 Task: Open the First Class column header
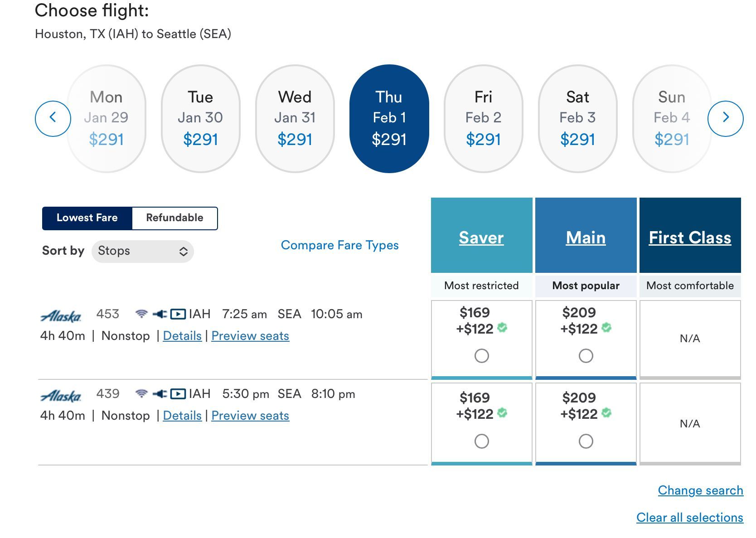[x=690, y=237]
